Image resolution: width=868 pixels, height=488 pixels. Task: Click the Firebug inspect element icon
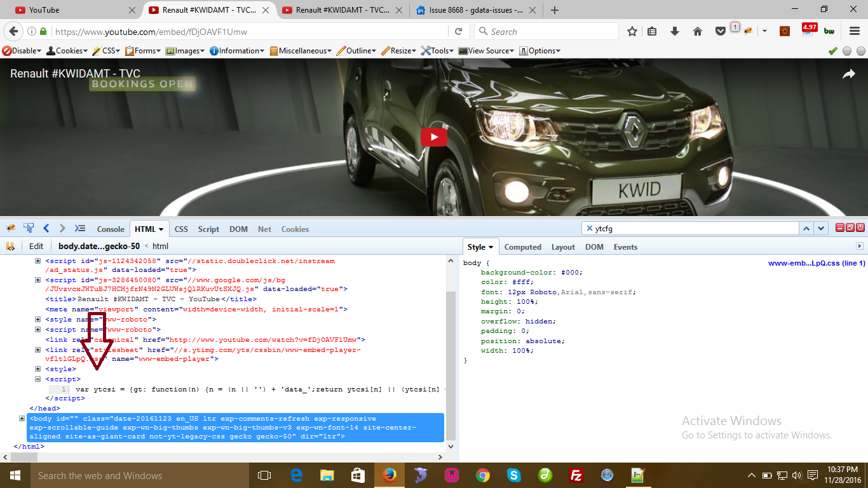point(29,228)
